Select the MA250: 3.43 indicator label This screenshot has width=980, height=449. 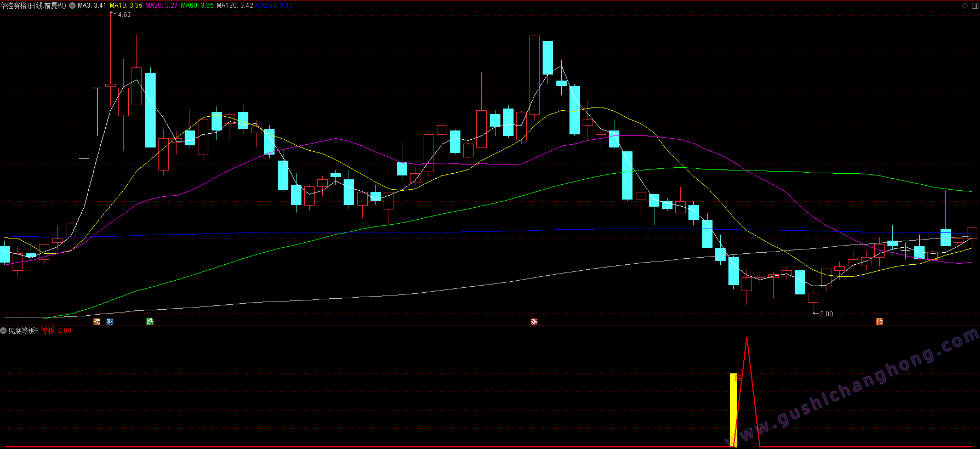pos(275,5)
